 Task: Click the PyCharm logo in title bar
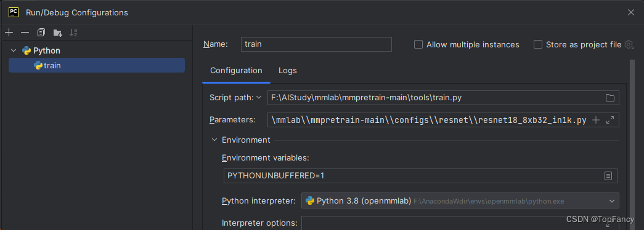click(13, 12)
